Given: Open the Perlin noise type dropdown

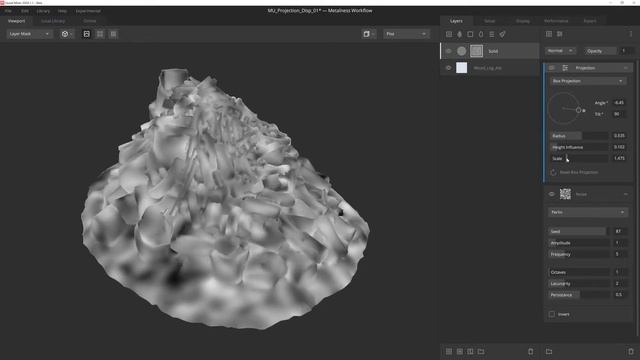Looking at the screenshot, I should pyautogui.click(x=587, y=212).
